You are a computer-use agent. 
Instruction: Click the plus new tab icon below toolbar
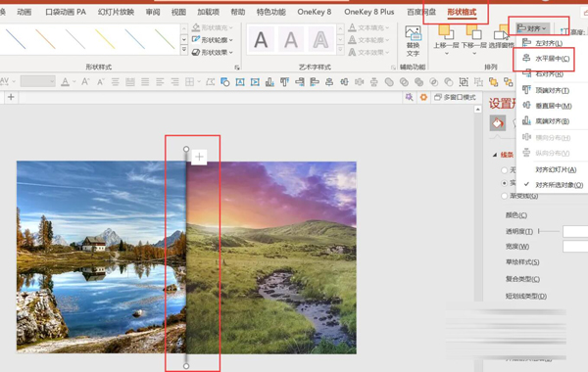(11, 97)
